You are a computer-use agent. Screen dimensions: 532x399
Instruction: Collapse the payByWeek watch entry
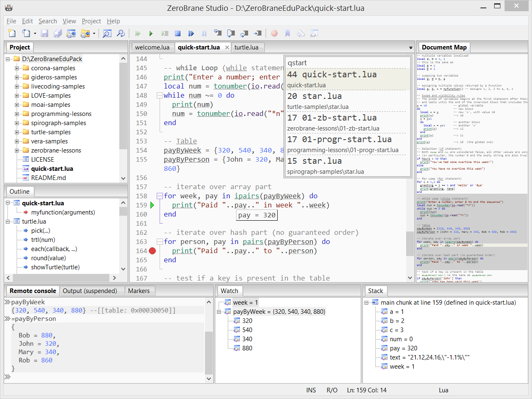[x=219, y=312]
